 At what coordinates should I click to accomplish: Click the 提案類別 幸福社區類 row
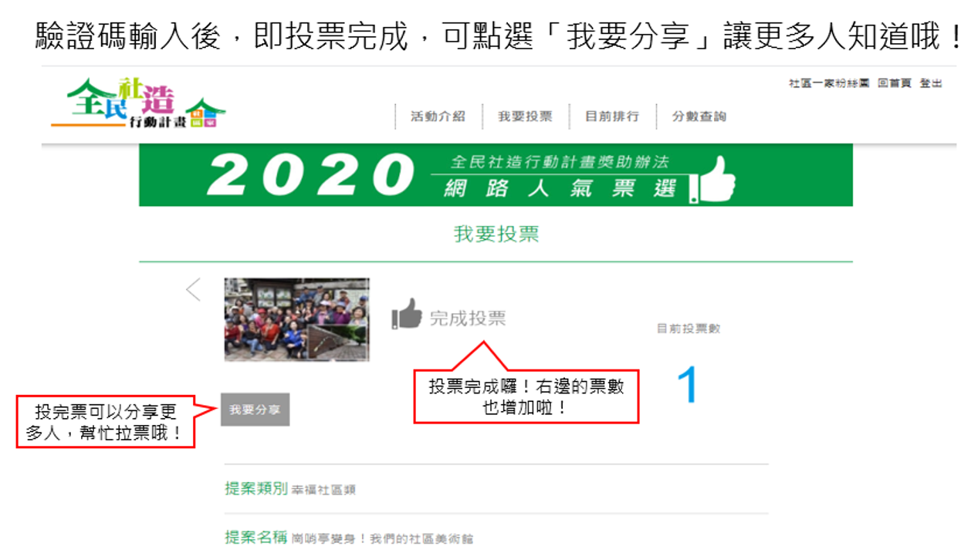point(496,489)
